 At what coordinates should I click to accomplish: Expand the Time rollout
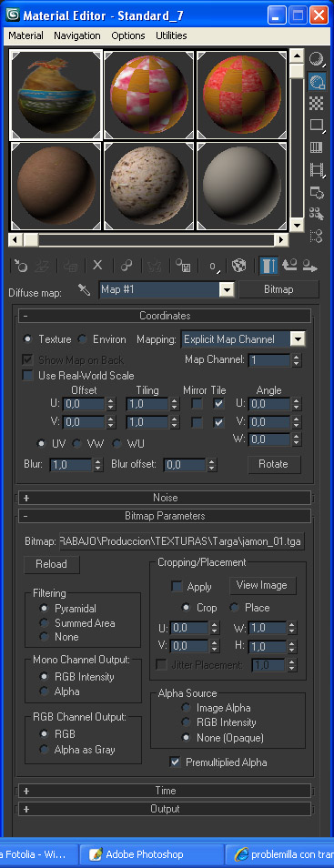click(165, 791)
